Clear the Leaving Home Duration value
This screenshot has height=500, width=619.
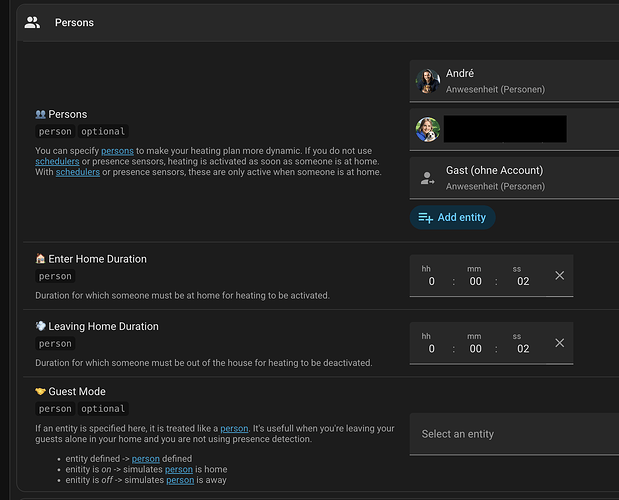559,343
